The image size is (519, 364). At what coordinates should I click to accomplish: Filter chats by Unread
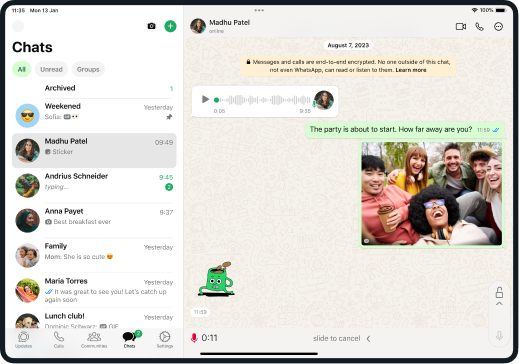point(51,69)
